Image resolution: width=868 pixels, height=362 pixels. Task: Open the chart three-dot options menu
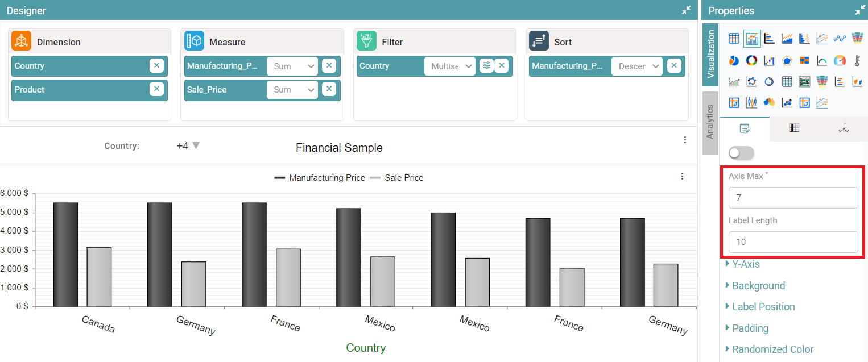click(x=682, y=177)
